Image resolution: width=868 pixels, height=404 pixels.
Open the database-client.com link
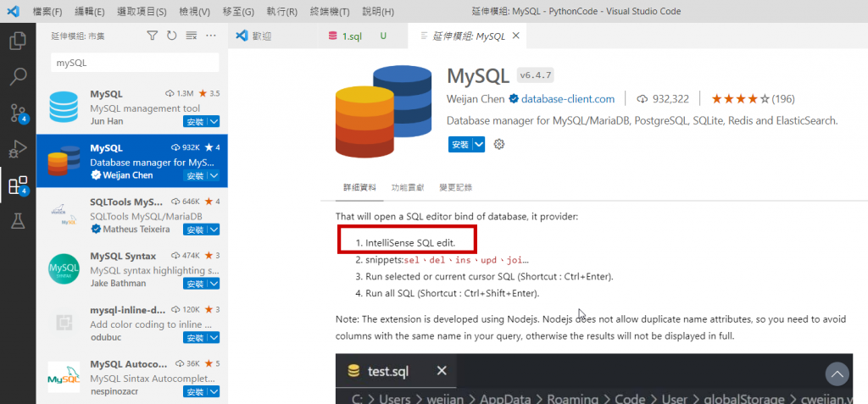click(x=567, y=99)
